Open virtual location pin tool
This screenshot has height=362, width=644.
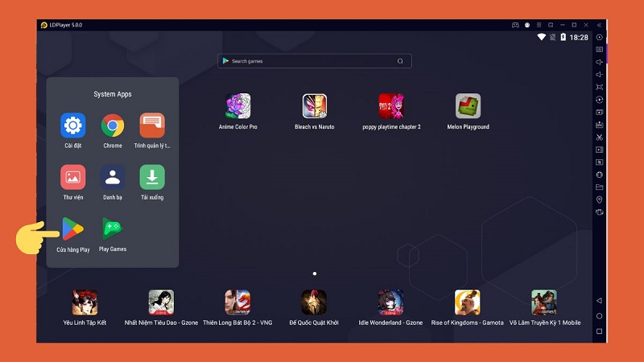click(x=599, y=200)
